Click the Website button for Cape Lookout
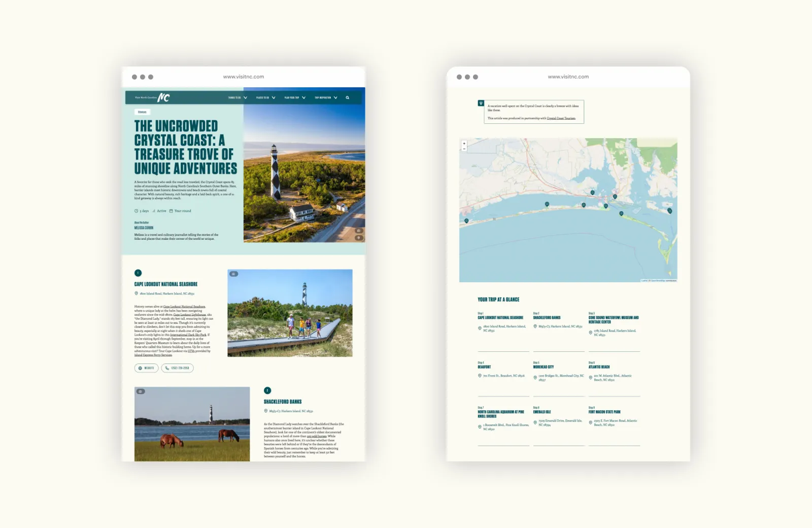This screenshot has height=528, width=812. point(146,368)
